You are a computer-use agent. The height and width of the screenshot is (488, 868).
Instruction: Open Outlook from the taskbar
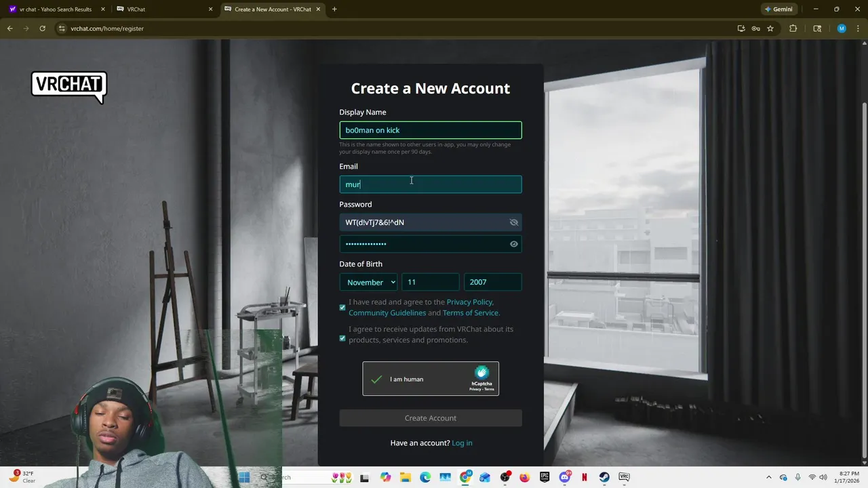[485, 478]
